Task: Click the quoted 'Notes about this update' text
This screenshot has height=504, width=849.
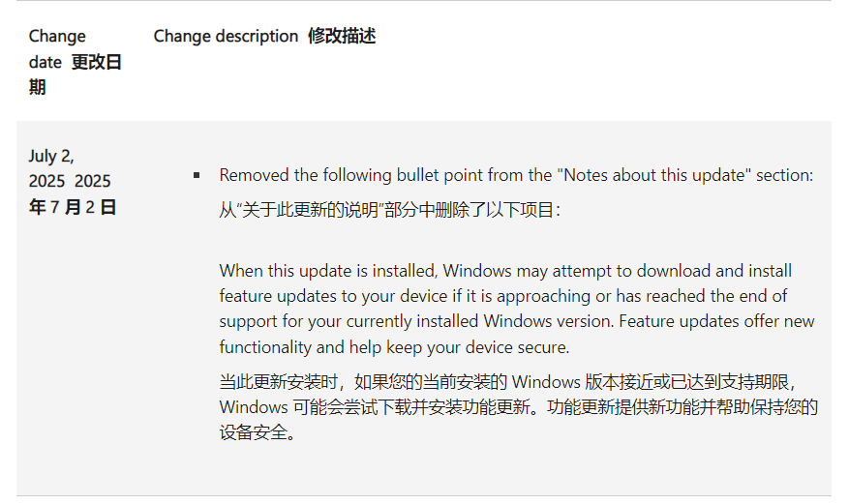Action: (657, 175)
